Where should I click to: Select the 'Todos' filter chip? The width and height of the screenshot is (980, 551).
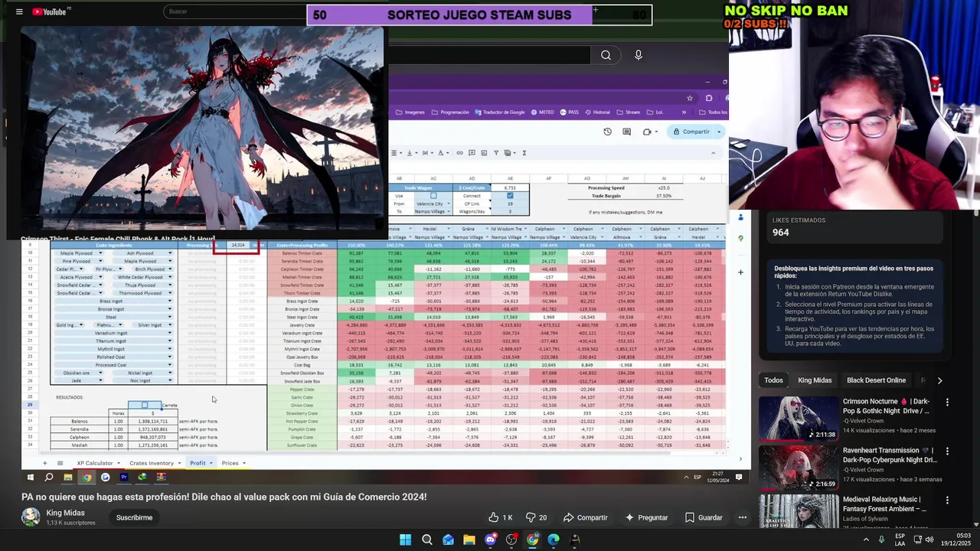[773, 380]
